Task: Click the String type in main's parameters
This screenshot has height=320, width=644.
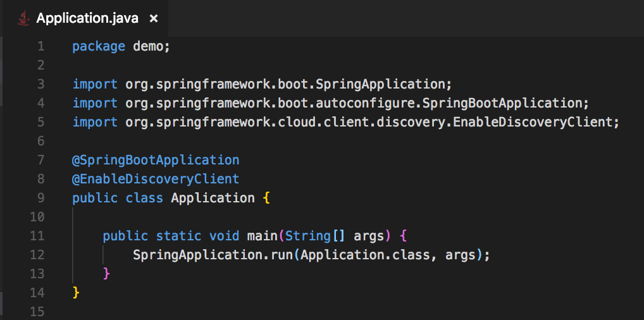Action: [307, 236]
